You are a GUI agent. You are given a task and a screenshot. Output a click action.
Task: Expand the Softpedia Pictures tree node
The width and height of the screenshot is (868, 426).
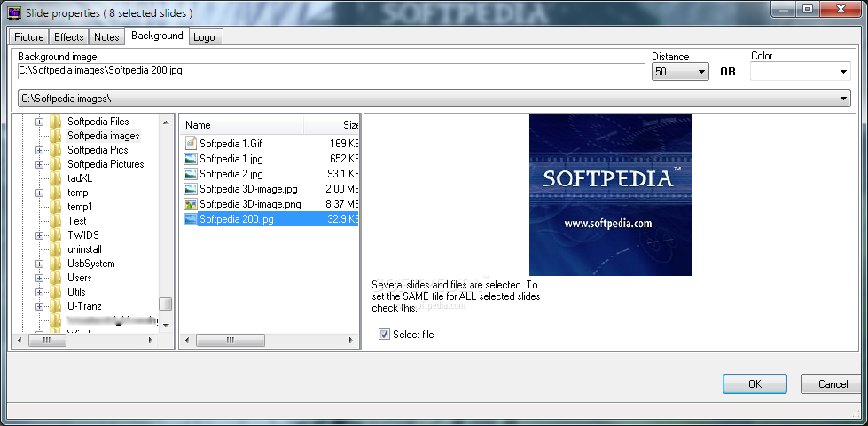(39, 164)
